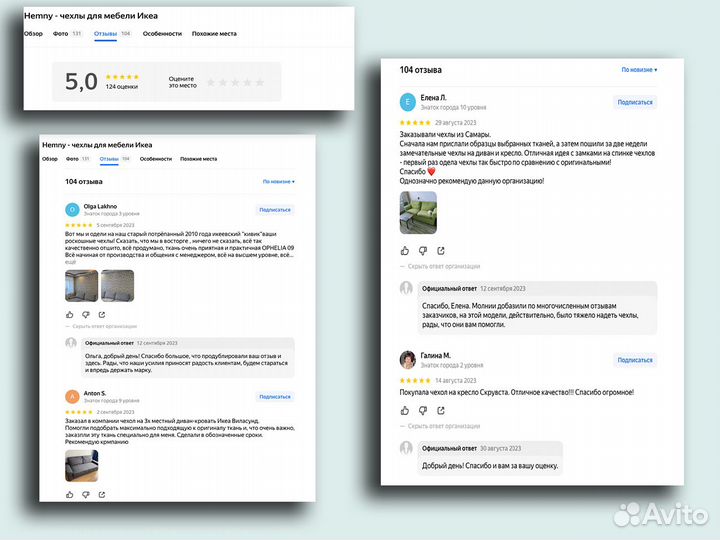Viewport: 720px width, 540px height.
Task: Share Olga Lakhno's review
Action: 101,315
